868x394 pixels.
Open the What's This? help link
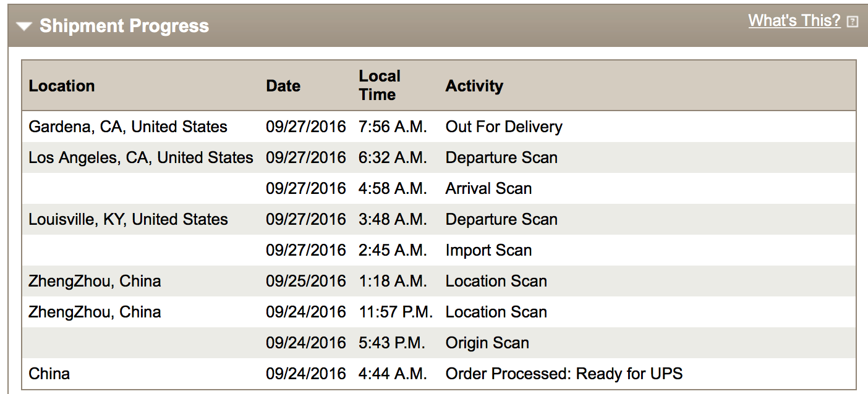click(x=794, y=20)
